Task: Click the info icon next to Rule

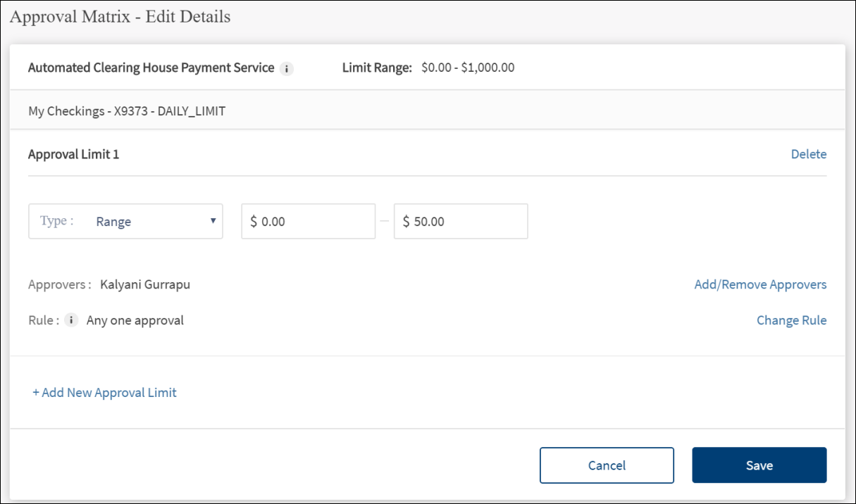Action: [x=70, y=320]
